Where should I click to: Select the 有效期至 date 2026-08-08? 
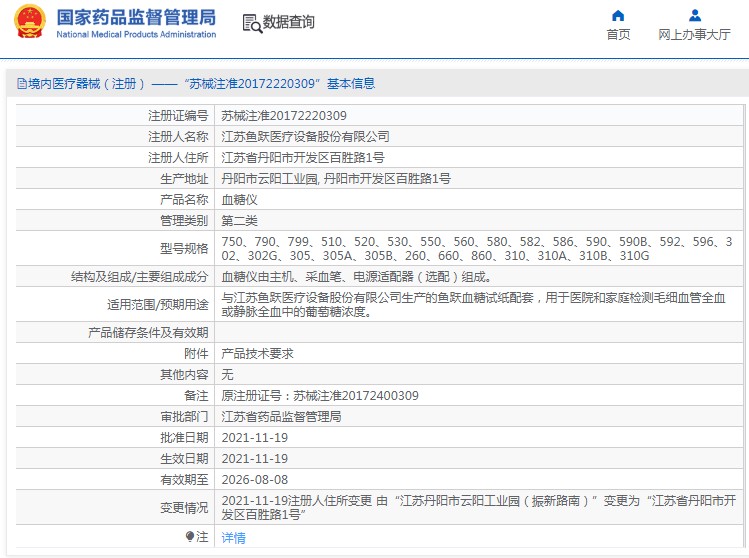pyautogui.click(x=254, y=479)
